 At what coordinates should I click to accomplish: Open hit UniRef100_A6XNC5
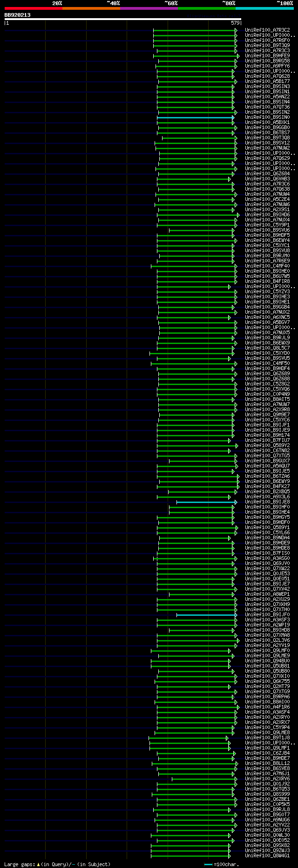click(x=267, y=317)
